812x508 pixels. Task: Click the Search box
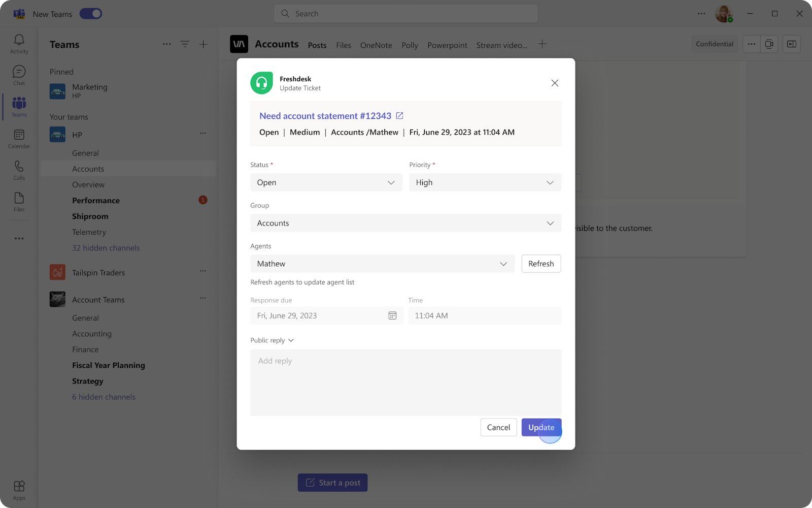pos(406,14)
